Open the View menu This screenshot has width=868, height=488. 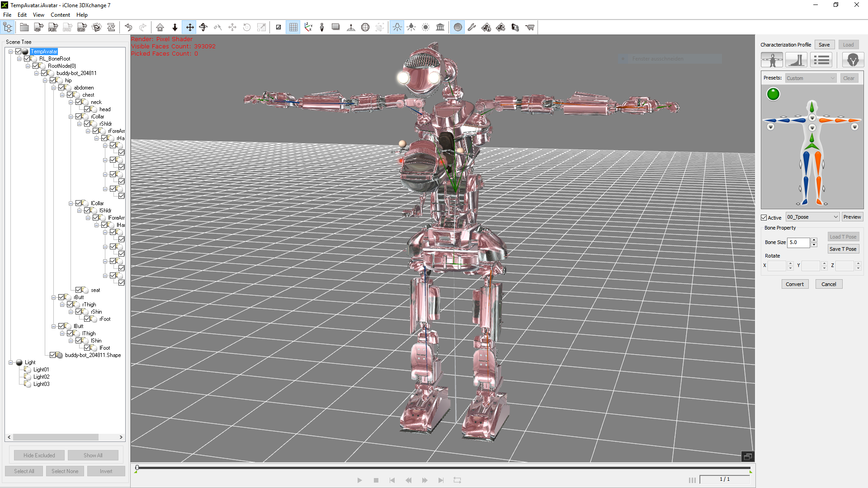[x=38, y=15]
